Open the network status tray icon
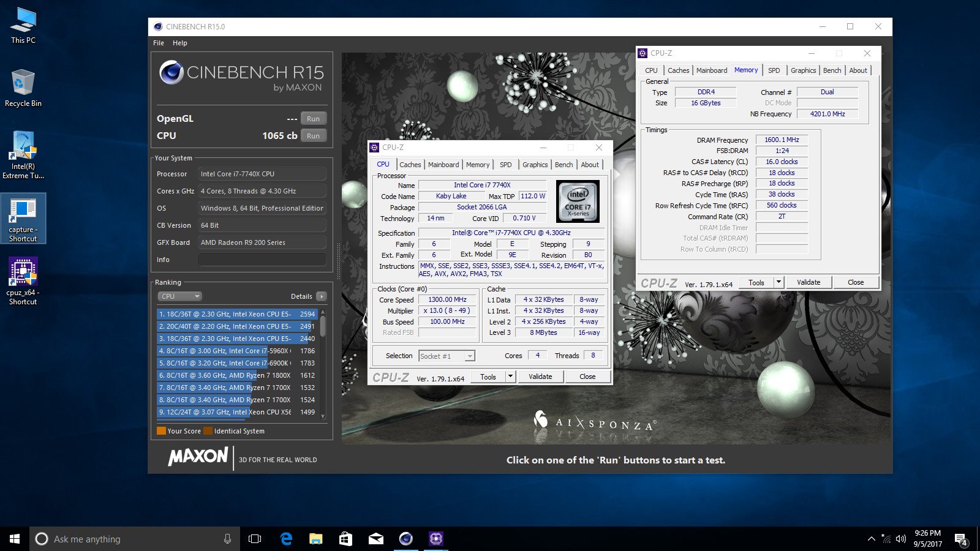The height and width of the screenshot is (551, 980). tap(886, 539)
